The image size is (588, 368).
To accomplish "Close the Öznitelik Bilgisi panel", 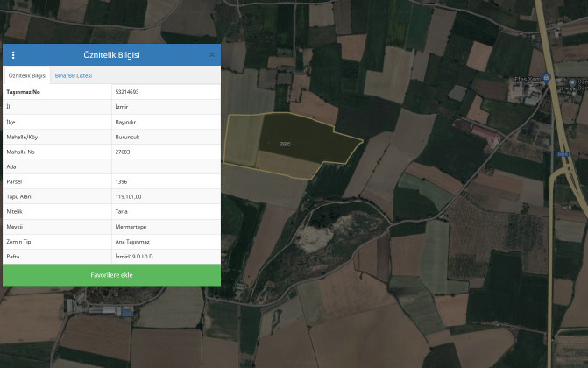I will click(x=211, y=54).
